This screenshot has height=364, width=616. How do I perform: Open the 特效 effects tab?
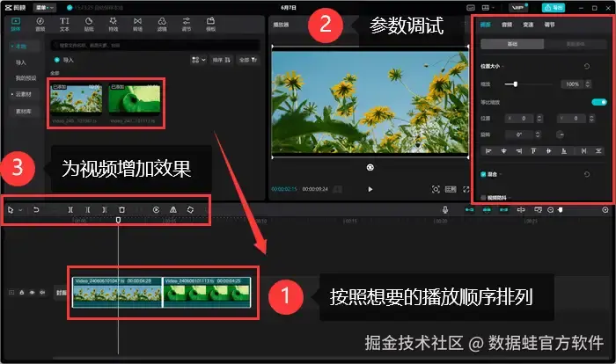[114, 24]
